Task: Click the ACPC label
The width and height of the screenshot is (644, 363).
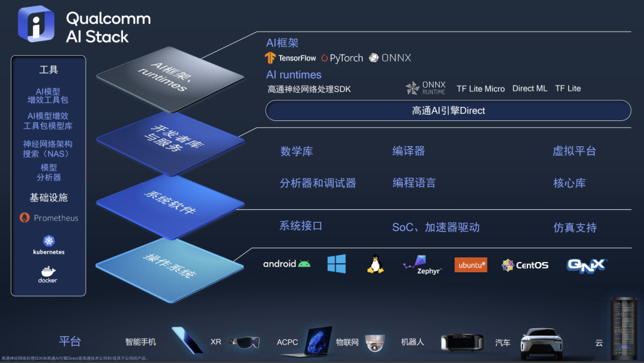Action: 287,342
